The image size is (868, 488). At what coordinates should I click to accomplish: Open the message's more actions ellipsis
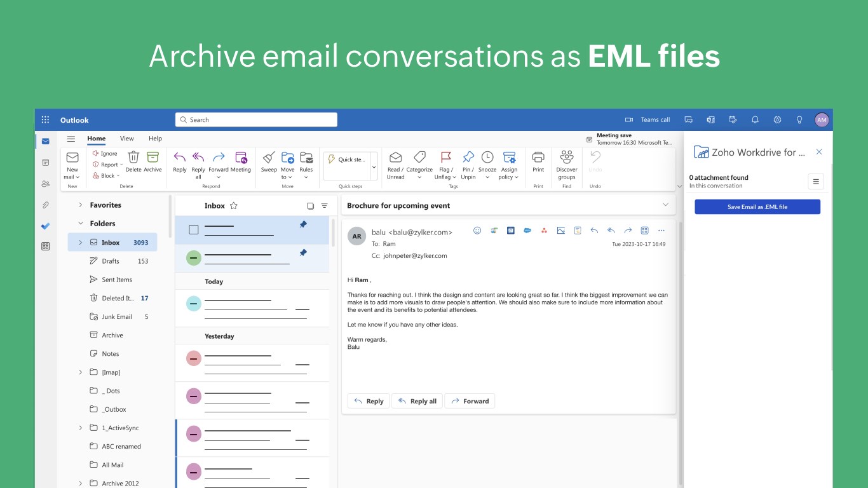tap(661, 231)
